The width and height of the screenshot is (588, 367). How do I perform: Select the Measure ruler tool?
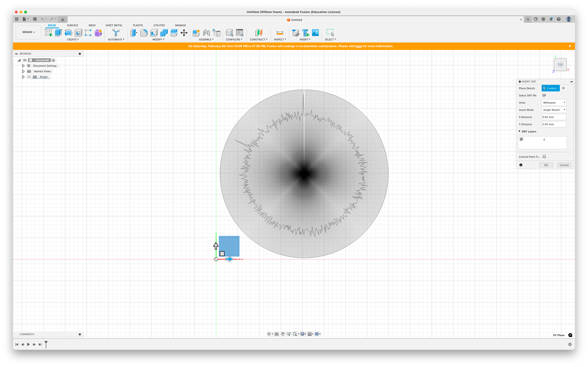click(x=280, y=33)
